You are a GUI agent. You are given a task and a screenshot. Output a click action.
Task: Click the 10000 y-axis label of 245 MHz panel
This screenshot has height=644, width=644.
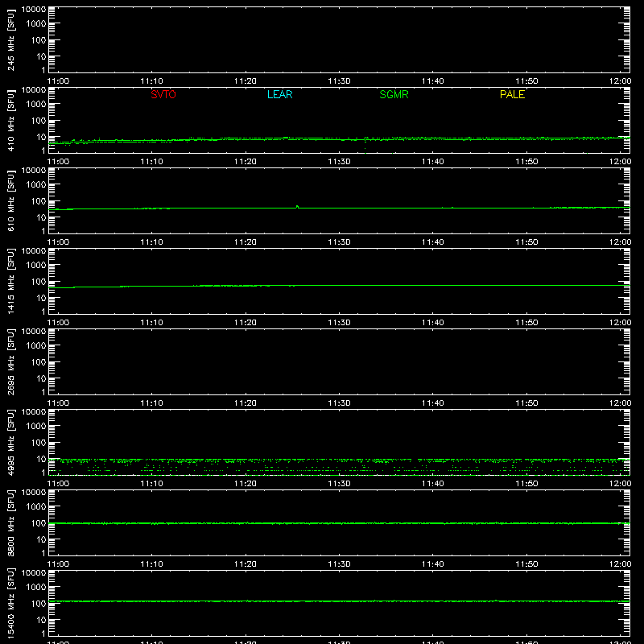(34, 9)
